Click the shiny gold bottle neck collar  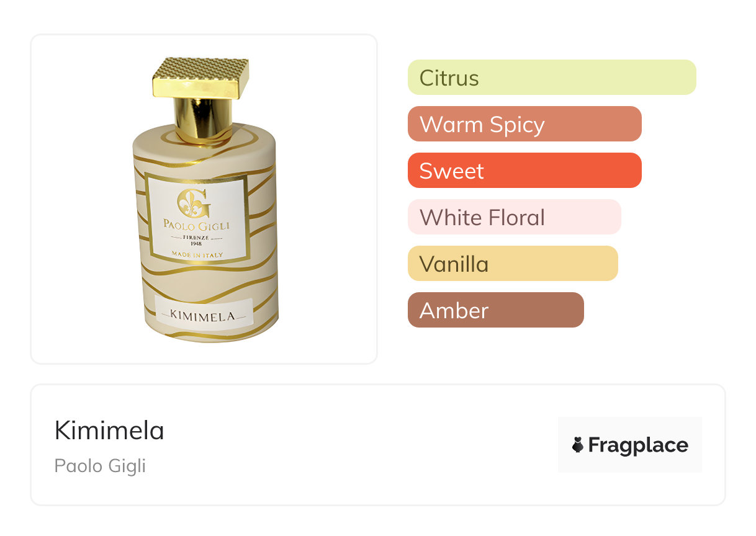pos(203,120)
